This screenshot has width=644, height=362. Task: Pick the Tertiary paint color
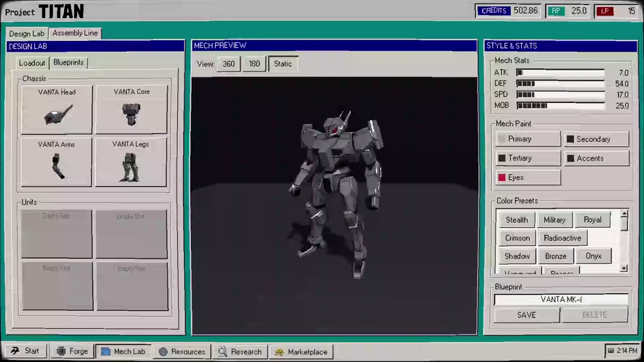pyautogui.click(x=528, y=158)
